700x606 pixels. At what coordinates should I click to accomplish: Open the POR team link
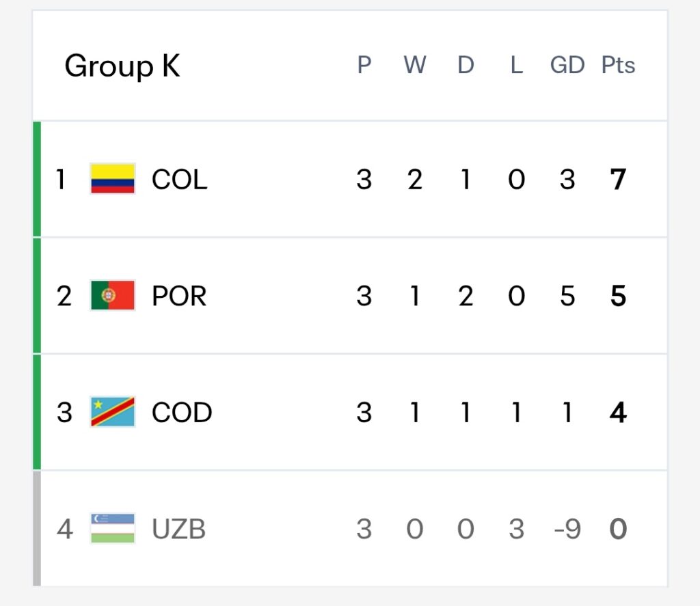tap(179, 296)
